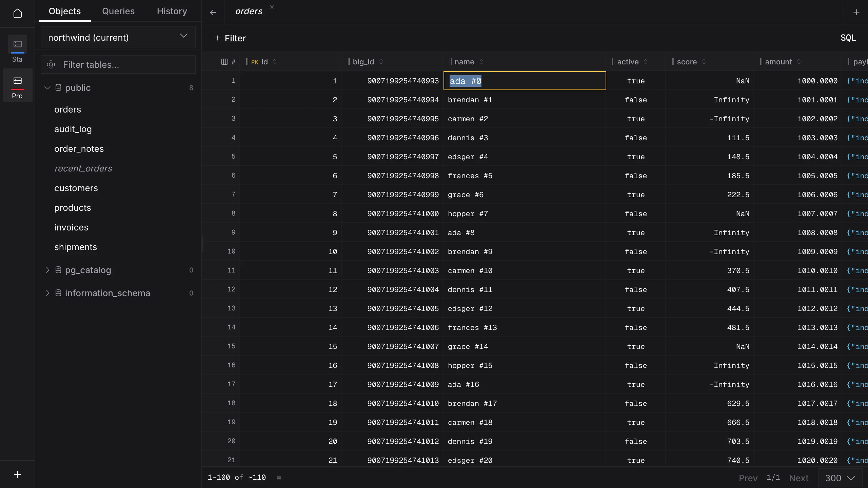Switch to the History tab
This screenshot has height=488, width=868.
(172, 11)
